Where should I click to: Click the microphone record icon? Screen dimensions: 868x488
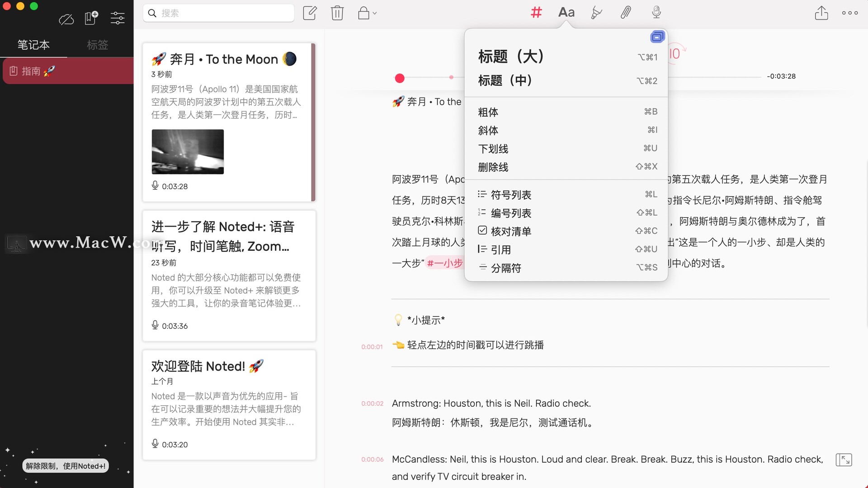coord(656,13)
